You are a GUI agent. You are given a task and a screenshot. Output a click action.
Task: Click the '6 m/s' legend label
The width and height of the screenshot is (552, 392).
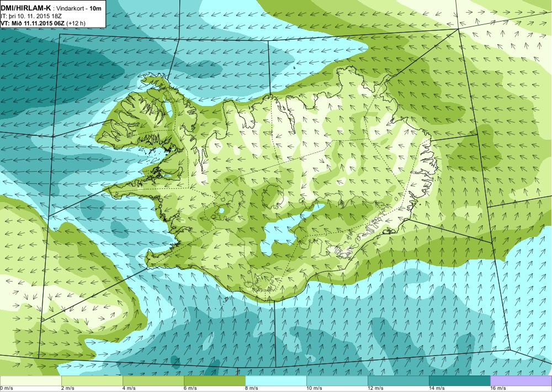click(x=190, y=389)
